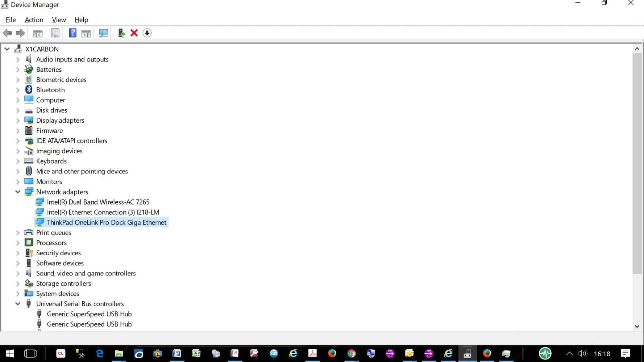Select the first Generic SuperSpeed USB Hub
This screenshot has height=362, width=644.
[89, 314]
